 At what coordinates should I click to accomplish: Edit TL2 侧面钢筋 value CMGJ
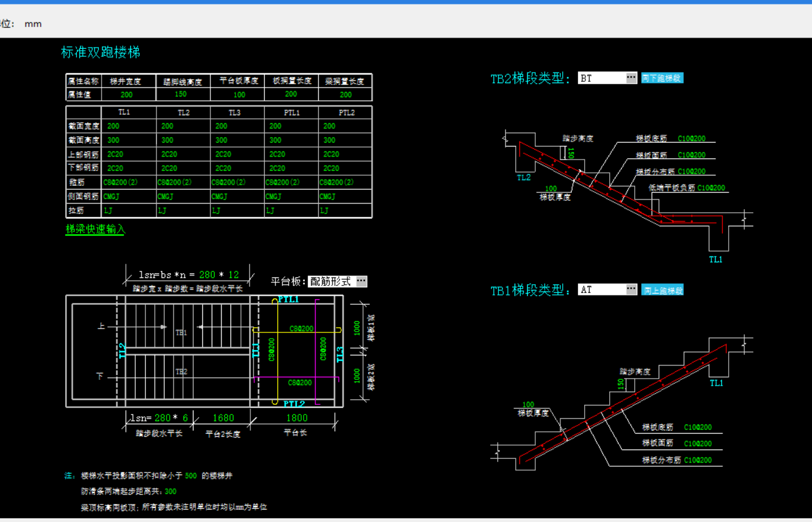(165, 197)
